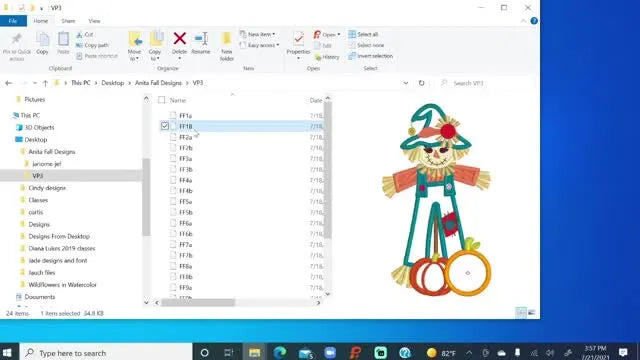Click Anita Fall Designs in breadcrumb path
The height and width of the screenshot is (360, 640).
158,83
